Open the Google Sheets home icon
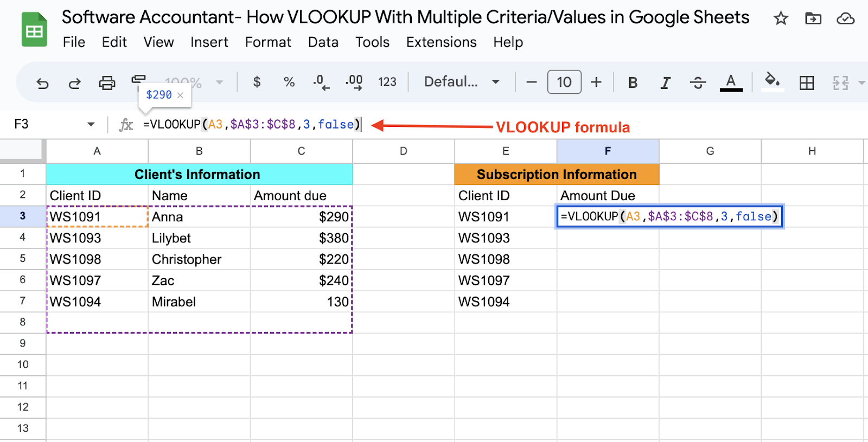This screenshot has height=442, width=868. pos(34,29)
